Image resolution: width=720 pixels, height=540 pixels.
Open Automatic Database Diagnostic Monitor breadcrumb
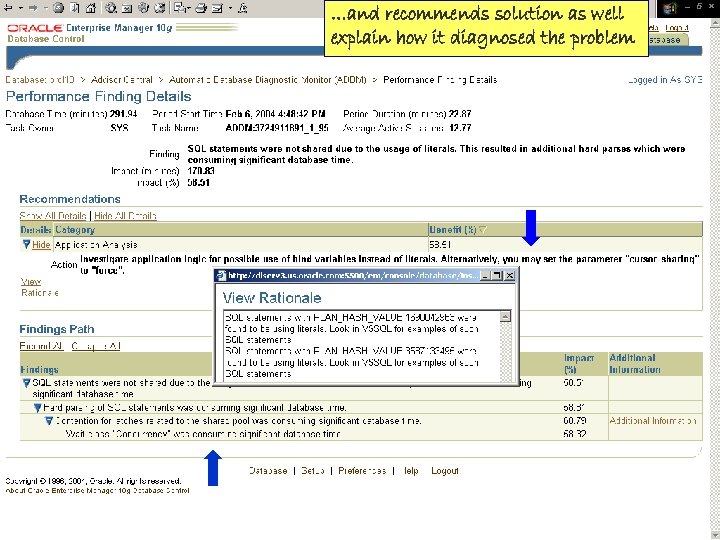point(268,80)
